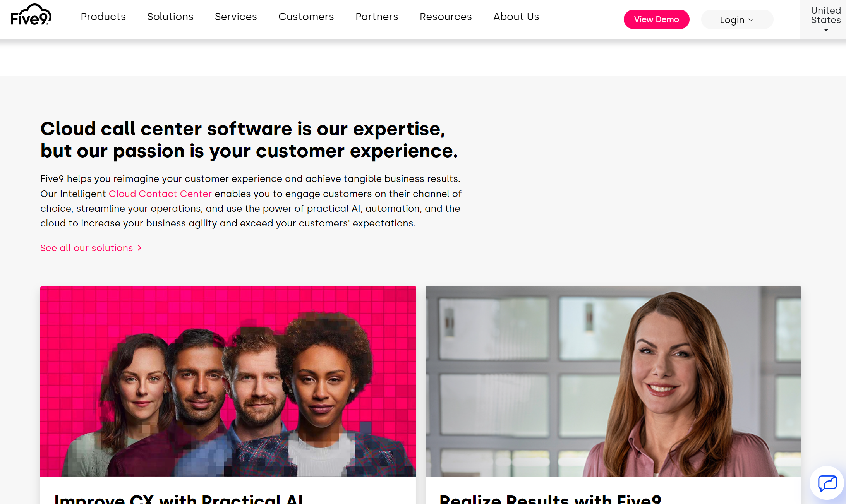The height and width of the screenshot is (504, 846).
Task: Click the pink four-people card image
Action: click(x=228, y=381)
